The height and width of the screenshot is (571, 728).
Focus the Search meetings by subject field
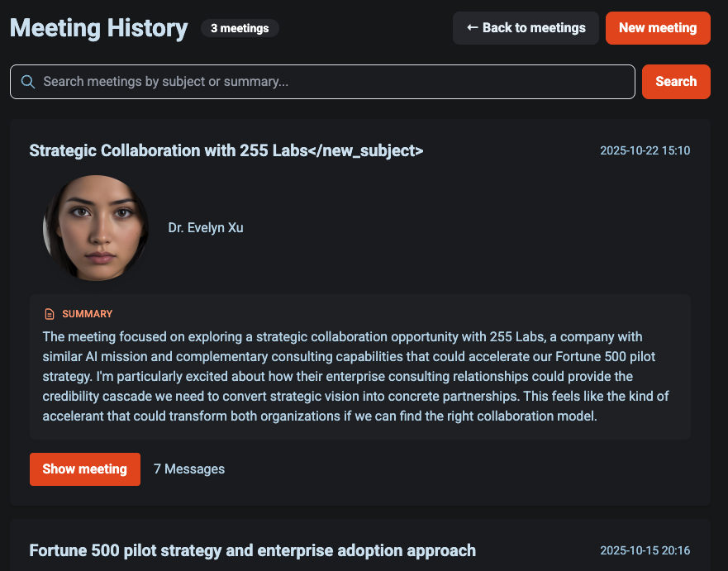click(322, 82)
